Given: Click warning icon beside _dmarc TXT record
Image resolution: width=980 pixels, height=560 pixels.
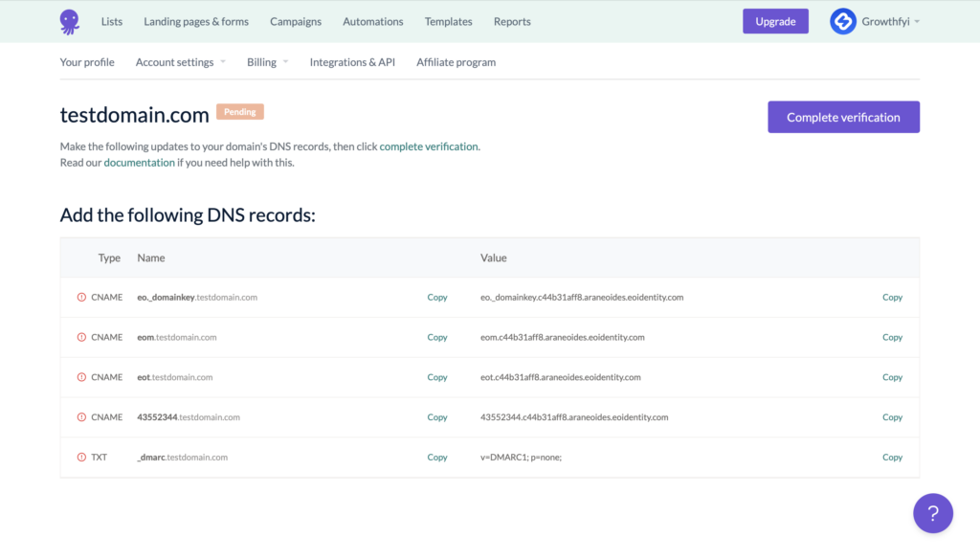Looking at the screenshot, I should pyautogui.click(x=81, y=458).
